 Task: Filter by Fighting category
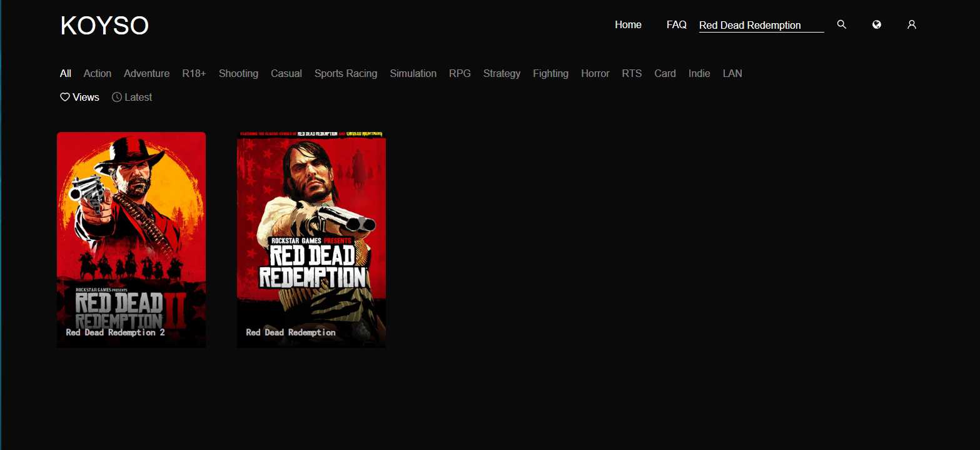[550, 73]
